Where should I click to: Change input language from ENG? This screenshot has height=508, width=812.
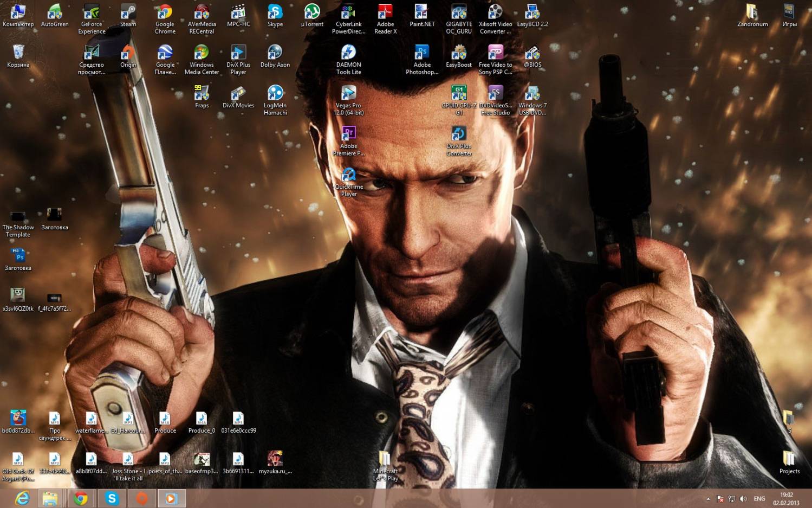(x=759, y=499)
